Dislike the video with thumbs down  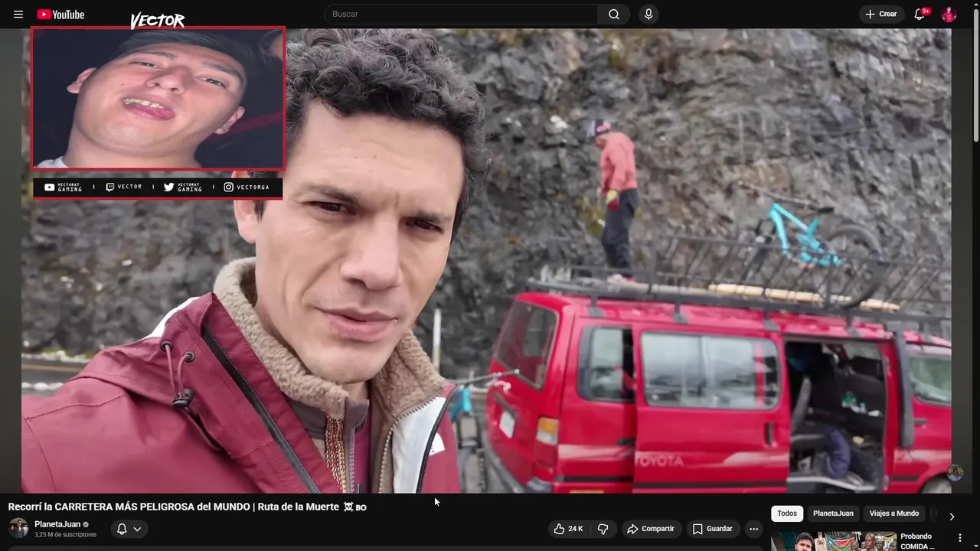tap(603, 529)
